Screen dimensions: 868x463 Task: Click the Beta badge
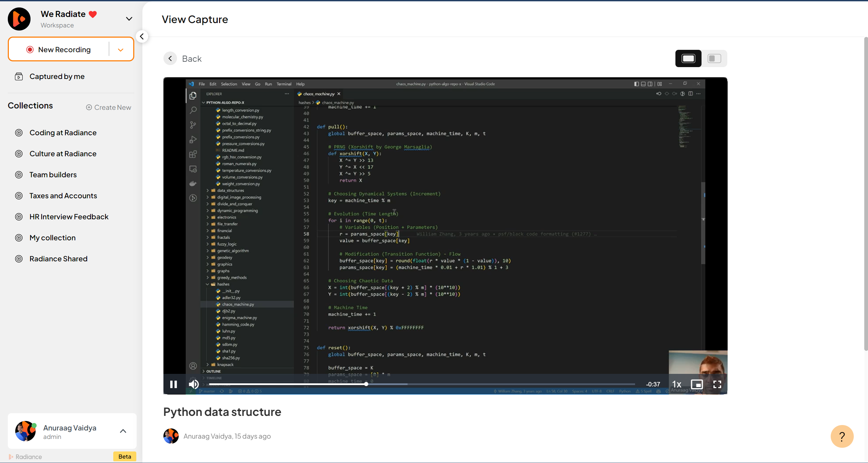click(x=125, y=457)
